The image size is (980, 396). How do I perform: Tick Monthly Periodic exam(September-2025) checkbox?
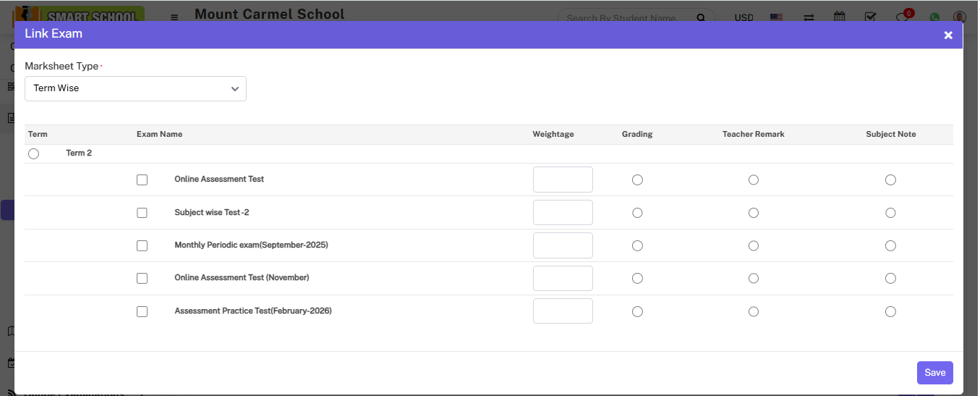pos(142,245)
